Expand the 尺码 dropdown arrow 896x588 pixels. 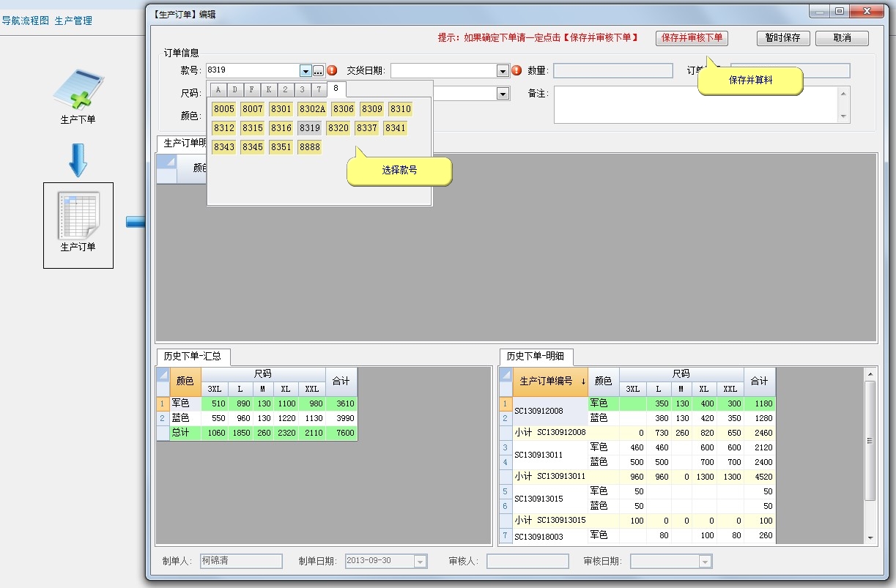point(503,94)
